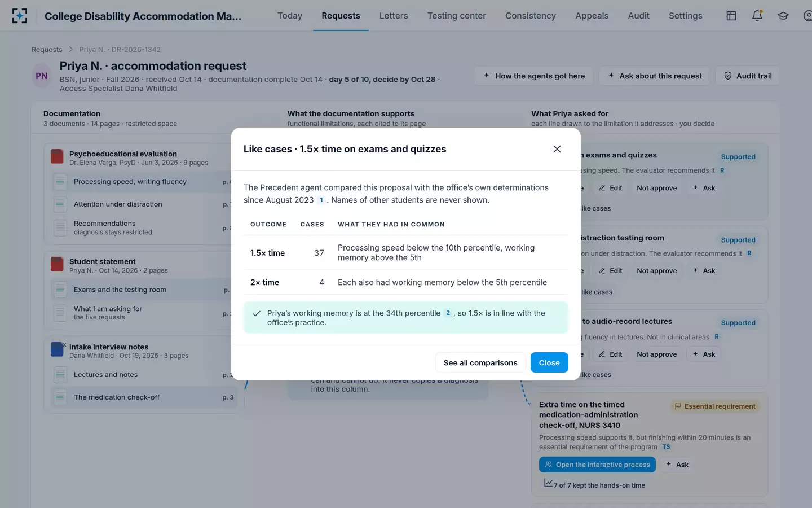Click Edit in the exams and quizzes card
812x508 pixels.
coord(611,188)
